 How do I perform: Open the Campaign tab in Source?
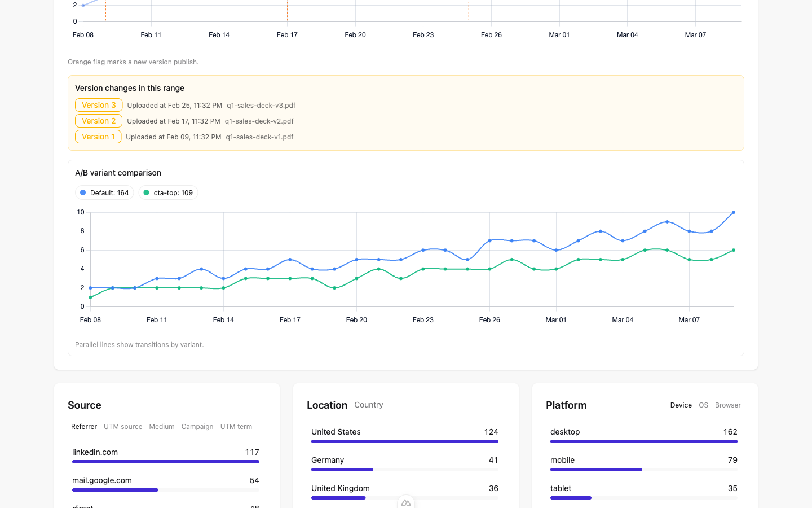197,427
